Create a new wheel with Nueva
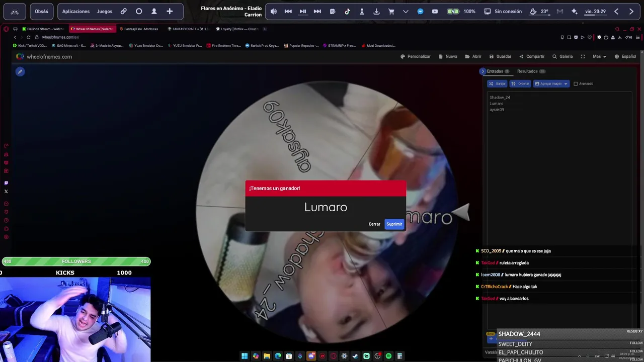This screenshot has width=644, height=362. tap(448, 57)
